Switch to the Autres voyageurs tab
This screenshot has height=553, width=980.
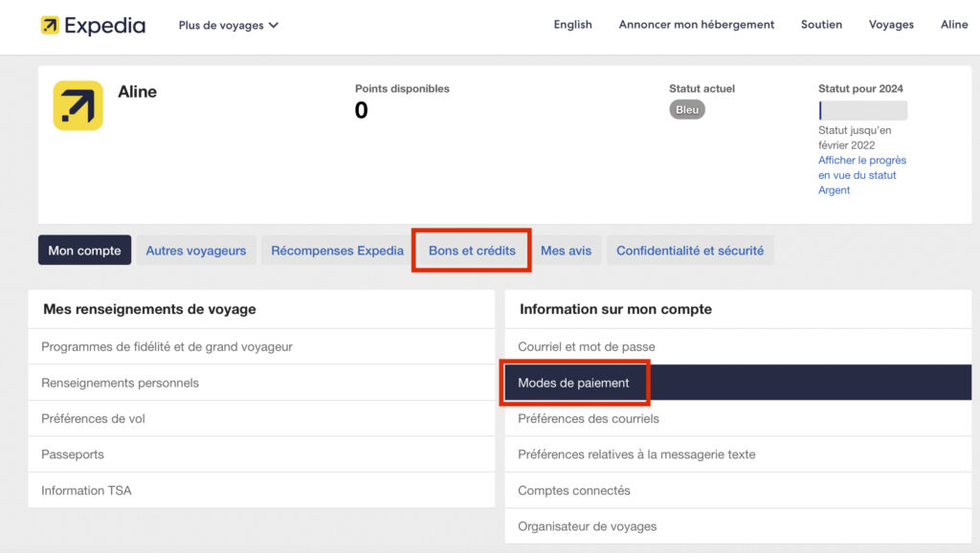click(195, 251)
